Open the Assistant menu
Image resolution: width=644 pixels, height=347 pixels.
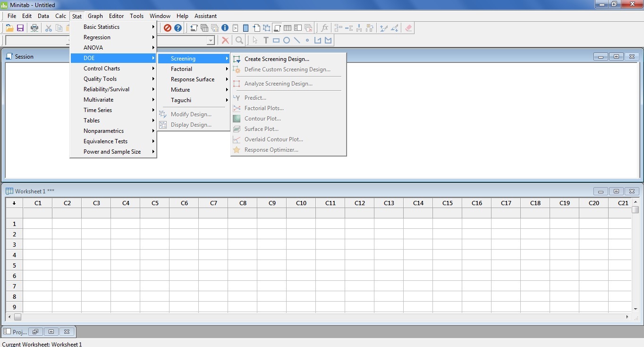[x=205, y=16]
